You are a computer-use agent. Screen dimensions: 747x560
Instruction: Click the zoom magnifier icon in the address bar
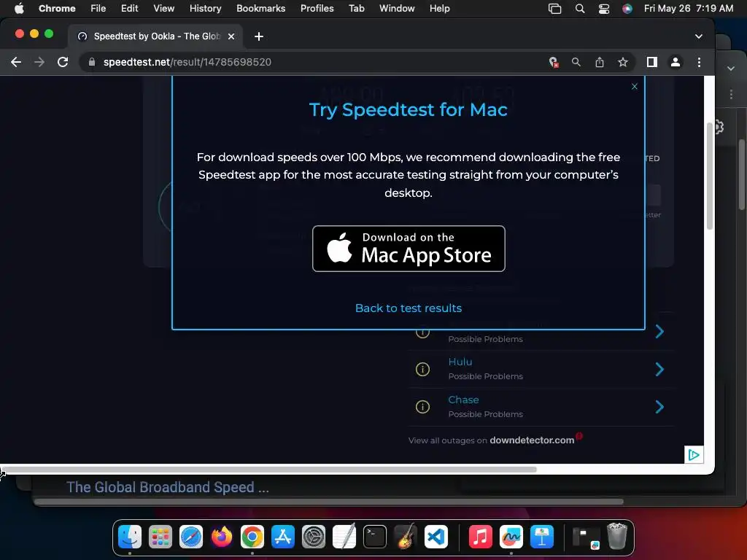[x=576, y=62]
